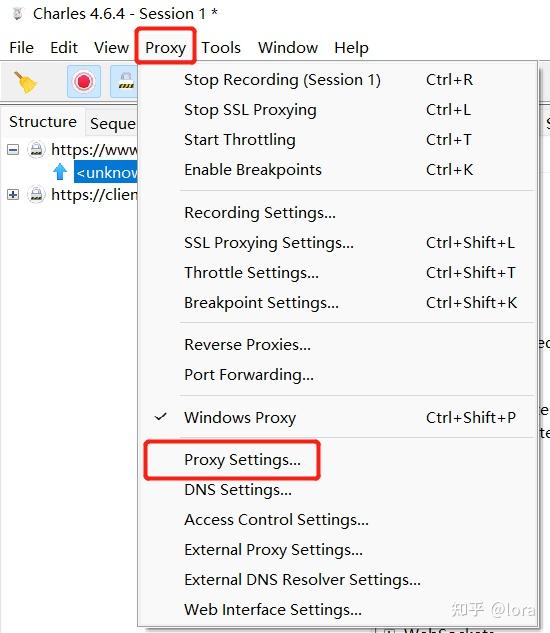Click the Charles app icon in title bar

[17, 14]
